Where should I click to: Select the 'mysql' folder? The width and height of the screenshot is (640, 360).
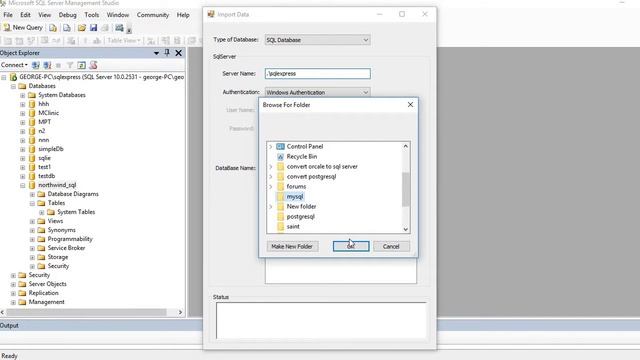(295, 196)
